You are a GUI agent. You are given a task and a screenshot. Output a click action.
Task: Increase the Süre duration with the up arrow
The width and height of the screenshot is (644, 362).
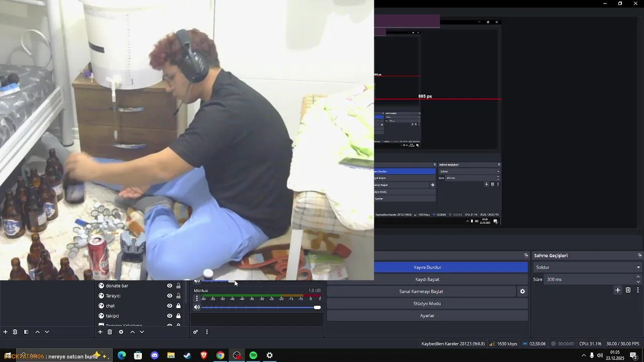[638, 277]
